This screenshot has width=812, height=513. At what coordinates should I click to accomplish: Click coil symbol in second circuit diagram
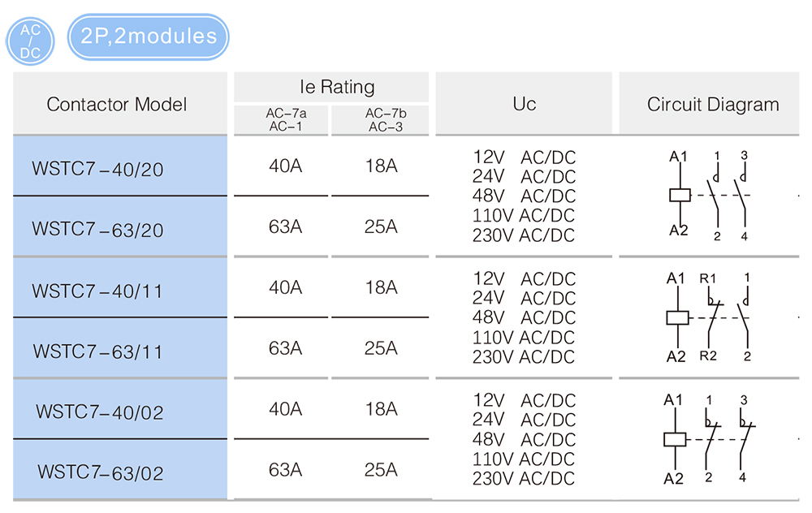pyautogui.click(x=677, y=317)
